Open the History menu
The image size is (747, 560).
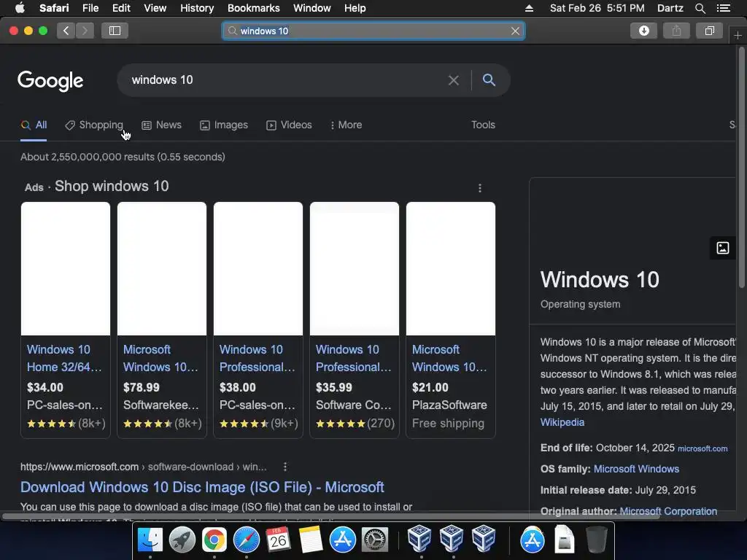point(197,8)
